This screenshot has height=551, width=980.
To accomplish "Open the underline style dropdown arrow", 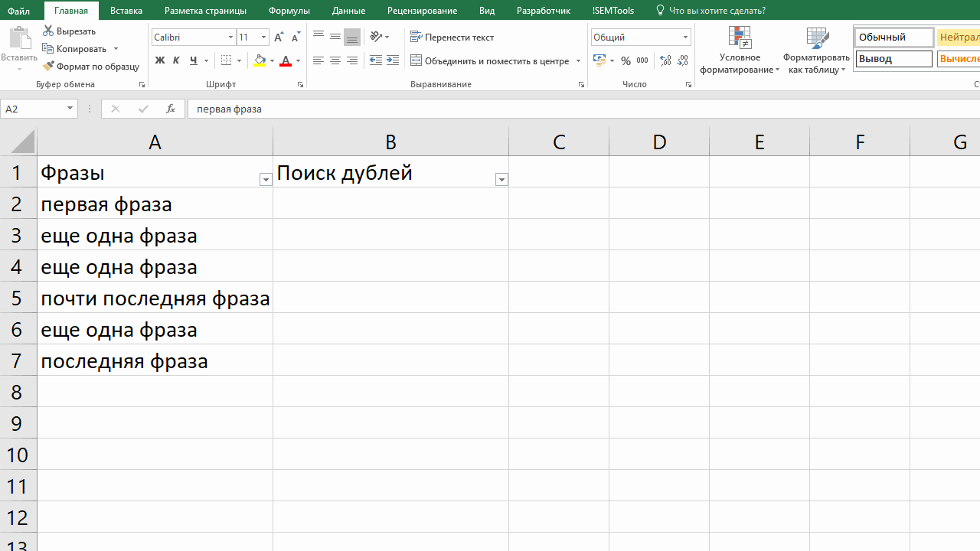I will click(x=206, y=60).
